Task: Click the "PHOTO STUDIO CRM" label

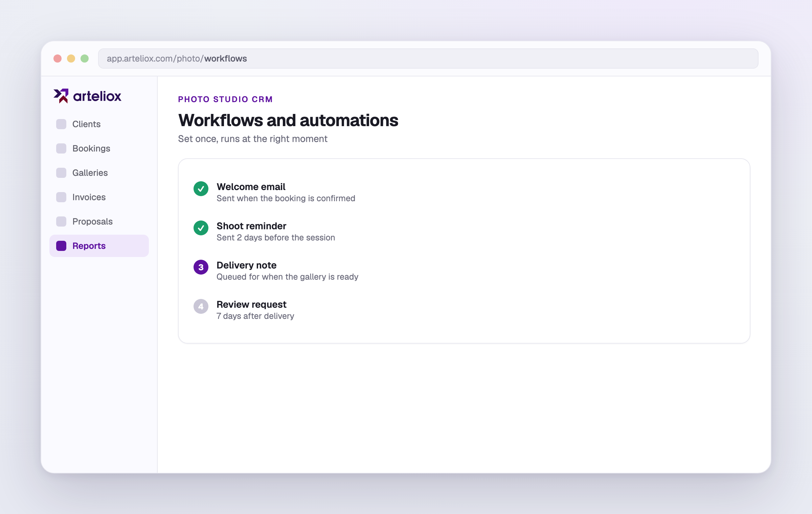Action: click(225, 99)
